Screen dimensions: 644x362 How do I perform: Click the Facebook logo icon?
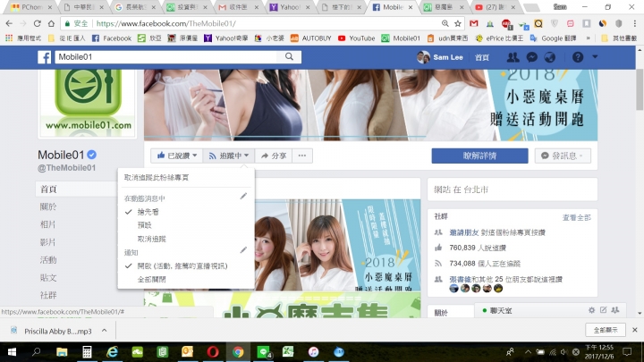[45, 57]
